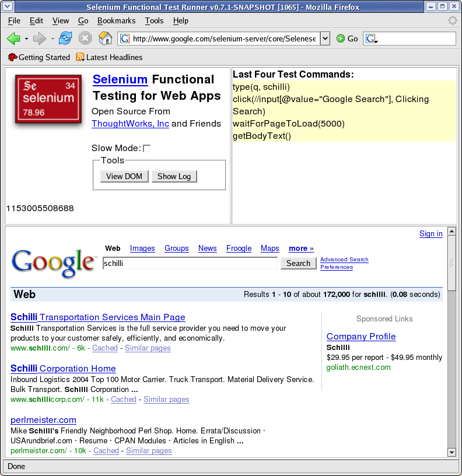Switch to Google News tab
Screen dimensions: 462x476
[x=207, y=249]
